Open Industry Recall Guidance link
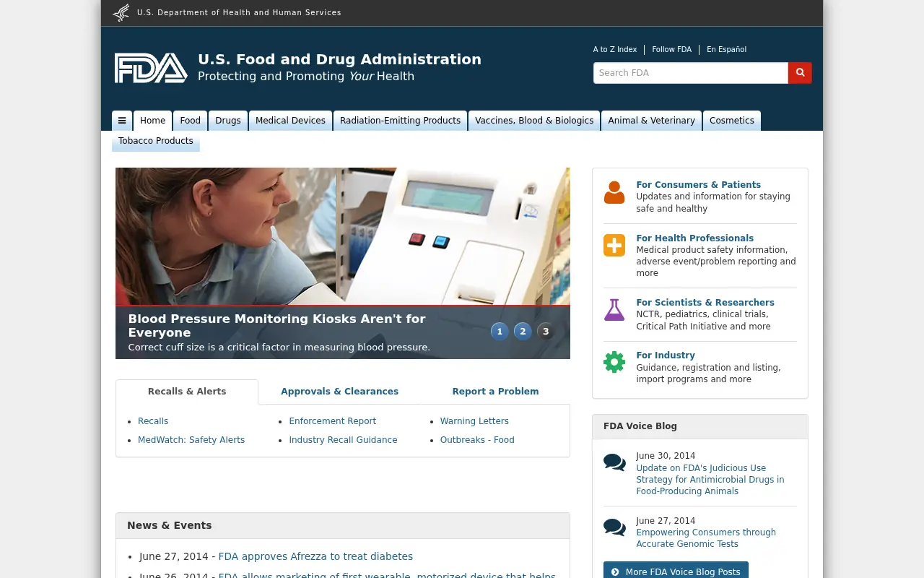Screen dimensions: 924x578 pyautogui.click(x=343, y=440)
